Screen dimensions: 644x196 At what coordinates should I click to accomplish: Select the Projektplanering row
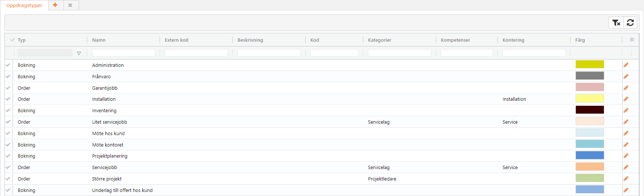(322, 156)
